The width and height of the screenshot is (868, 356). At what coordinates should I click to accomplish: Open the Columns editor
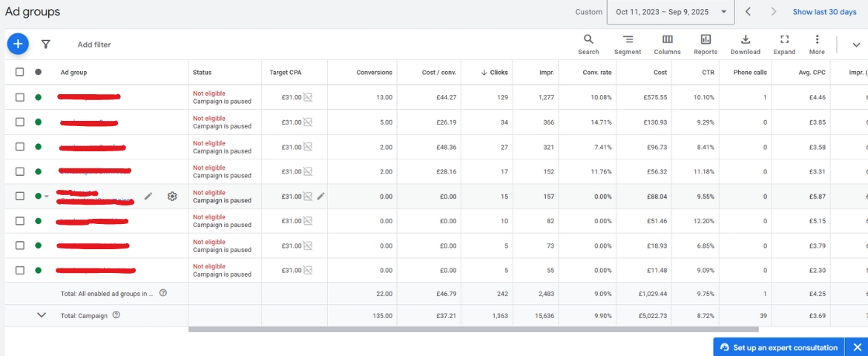point(667,44)
